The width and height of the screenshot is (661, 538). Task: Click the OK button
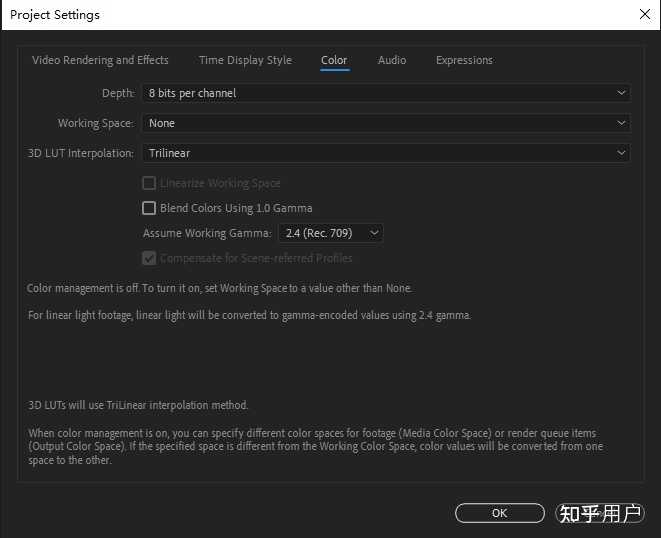pos(500,513)
